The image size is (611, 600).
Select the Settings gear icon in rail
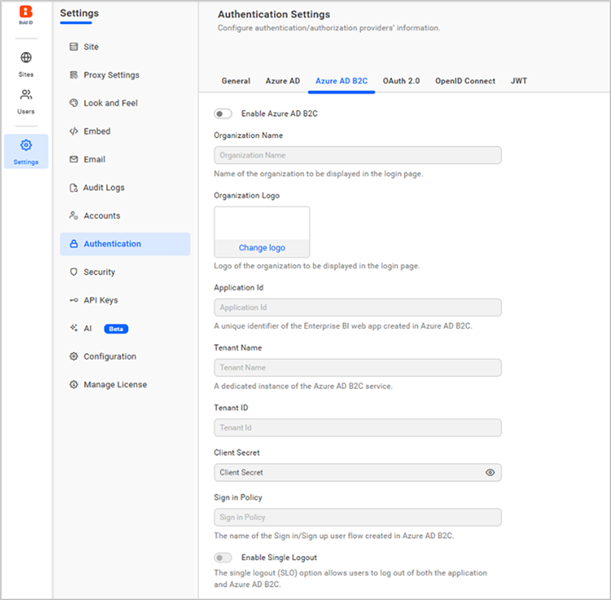pyautogui.click(x=26, y=145)
